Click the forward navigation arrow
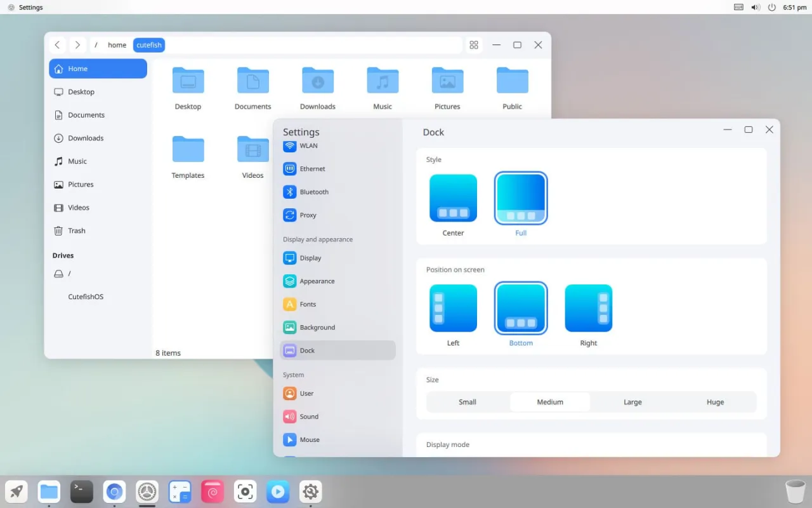The image size is (812, 508). point(77,45)
